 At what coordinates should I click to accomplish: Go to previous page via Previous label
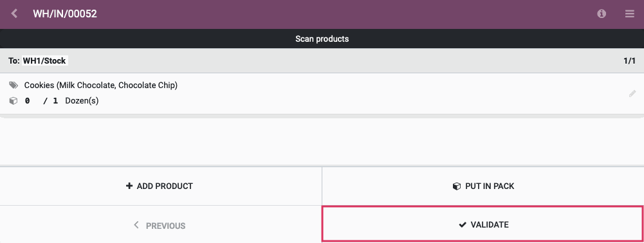click(165, 226)
